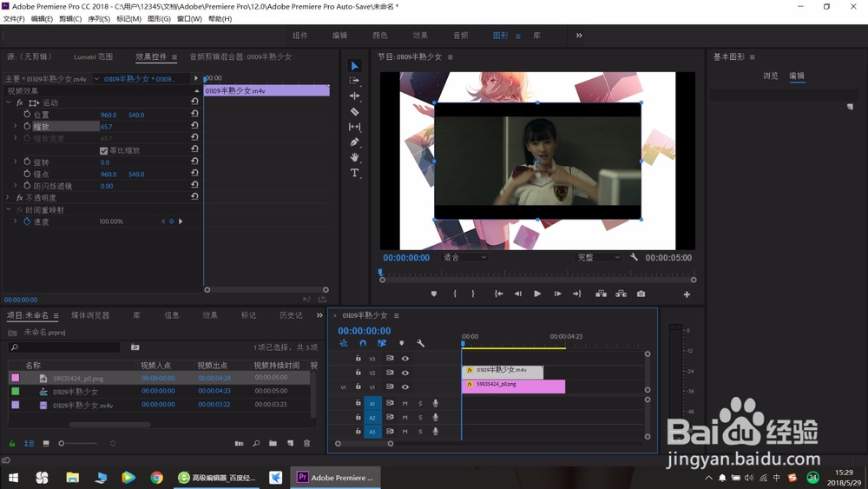Open program monitor wrench settings

pos(634,257)
